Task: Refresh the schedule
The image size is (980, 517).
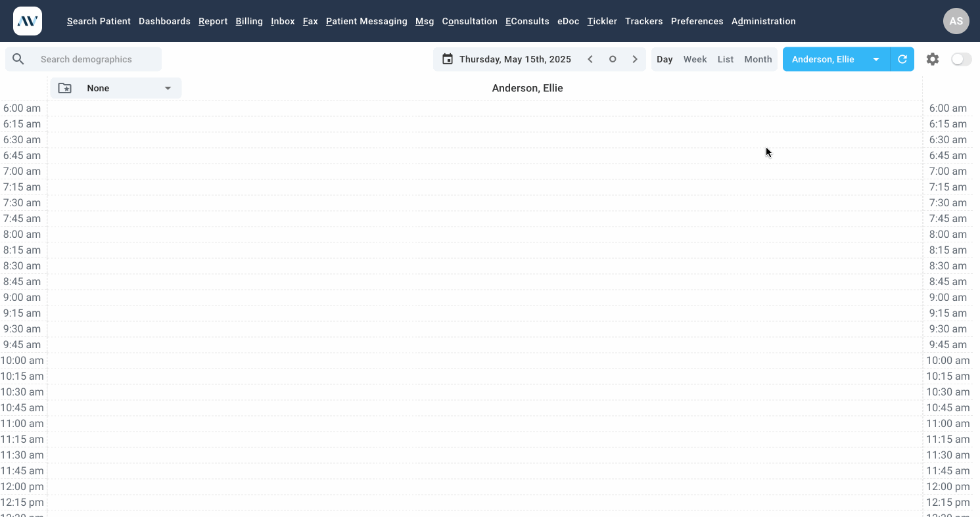Action: [902, 59]
